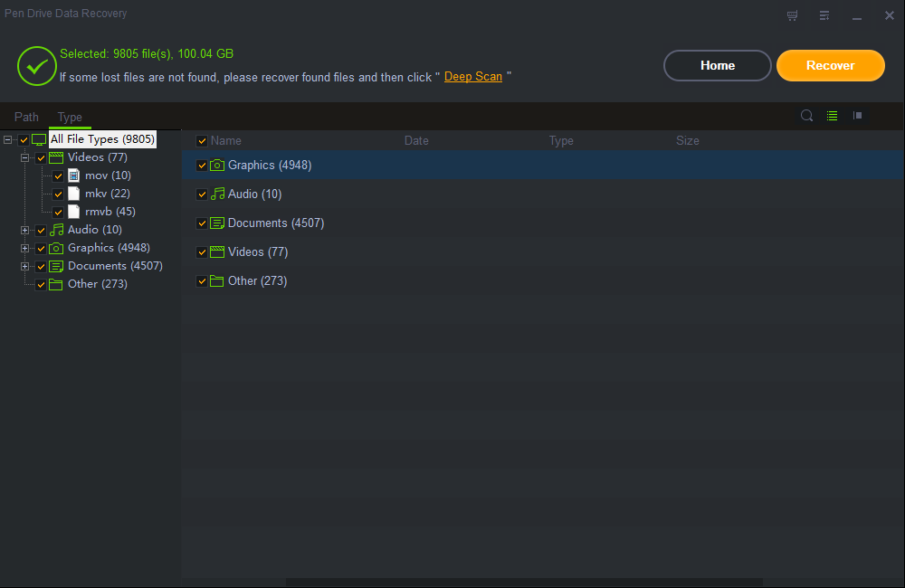Click the orange Recover button
Image resolution: width=905 pixels, height=588 pixels.
click(830, 65)
